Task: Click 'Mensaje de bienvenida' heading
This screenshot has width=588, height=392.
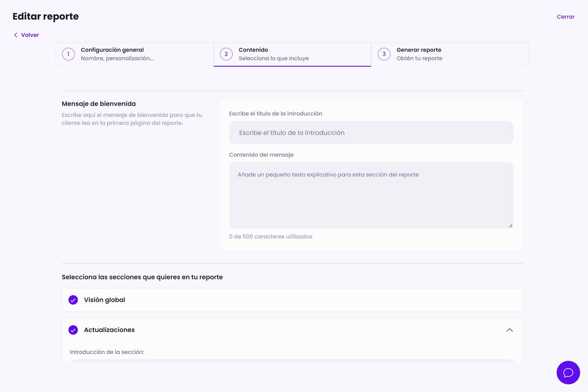Action: pos(99,104)
